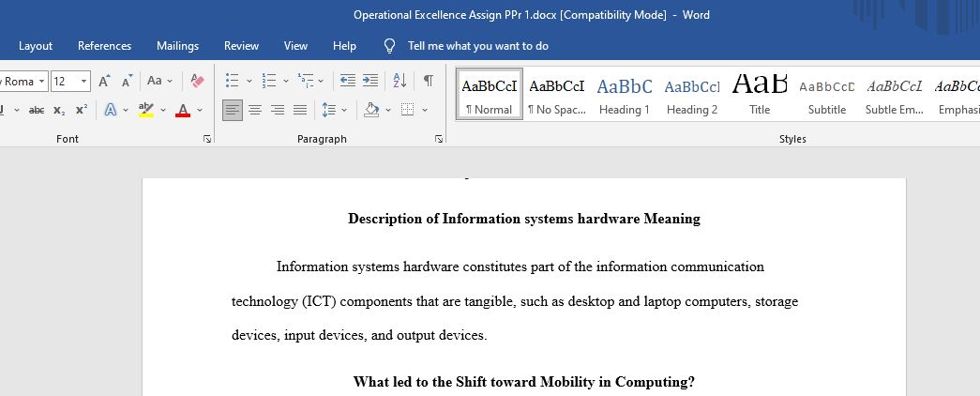Viewport: 980px width, 396px height.
Task: Open the View tab
Action: point(295,46)
